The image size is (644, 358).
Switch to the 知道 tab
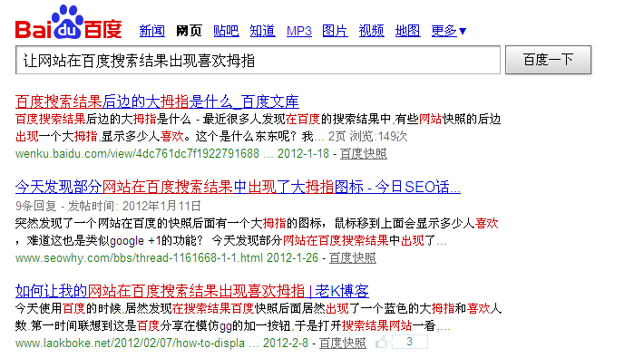(262, 31)
